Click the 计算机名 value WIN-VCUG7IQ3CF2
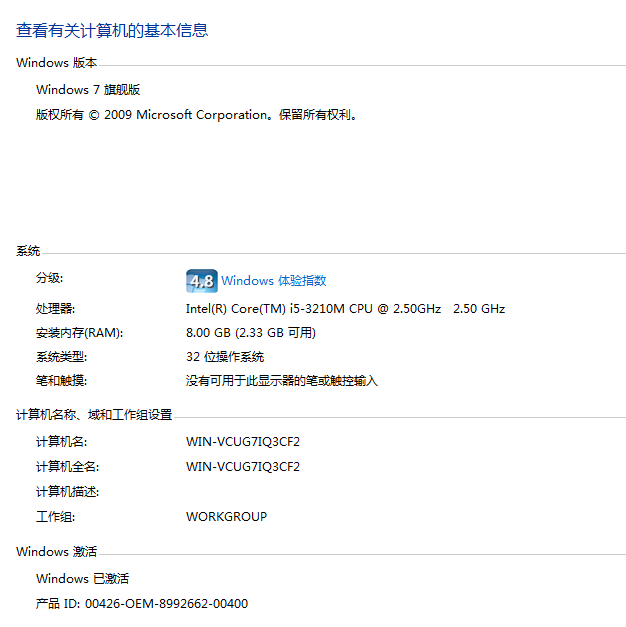Viewport: 626px width, 627px height. point(243,442)
